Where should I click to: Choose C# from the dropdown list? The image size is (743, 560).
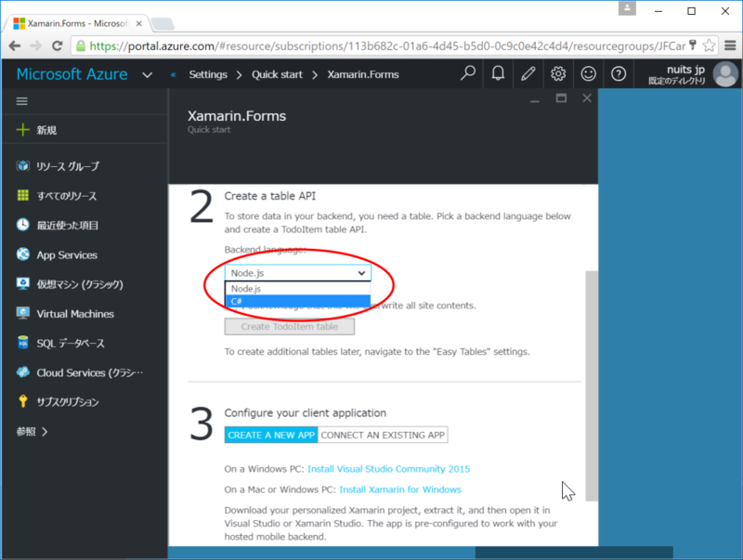click(x=297, y=301)
